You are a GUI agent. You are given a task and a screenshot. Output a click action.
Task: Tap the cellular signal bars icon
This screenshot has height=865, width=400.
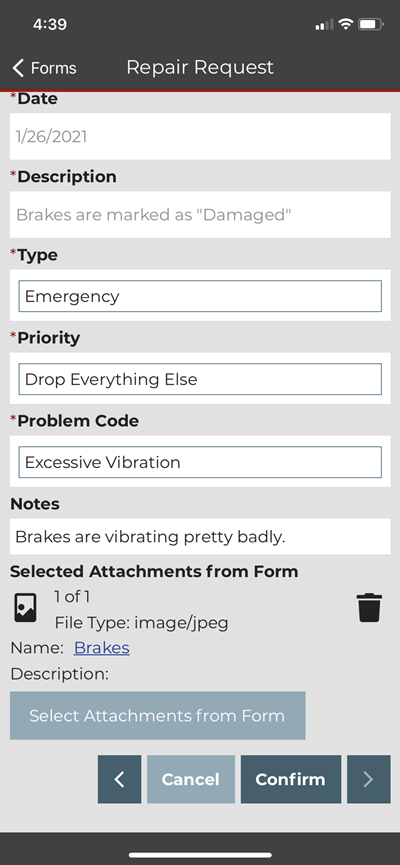324,24
